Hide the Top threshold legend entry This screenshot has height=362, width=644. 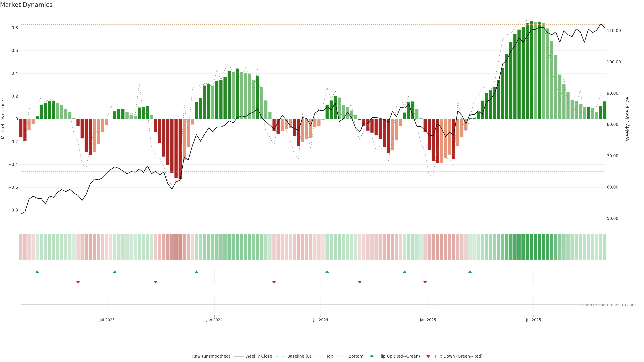pos(330,356)
